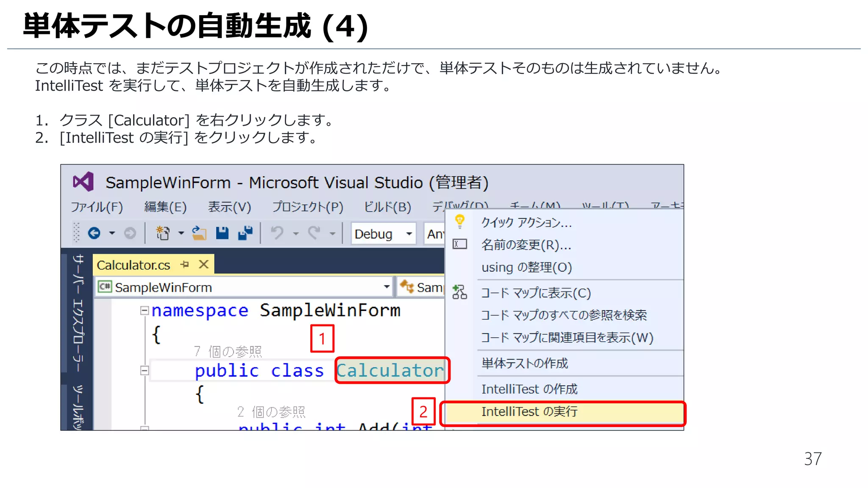Select IntelliTest の作成 menu entry

(565, 389)
